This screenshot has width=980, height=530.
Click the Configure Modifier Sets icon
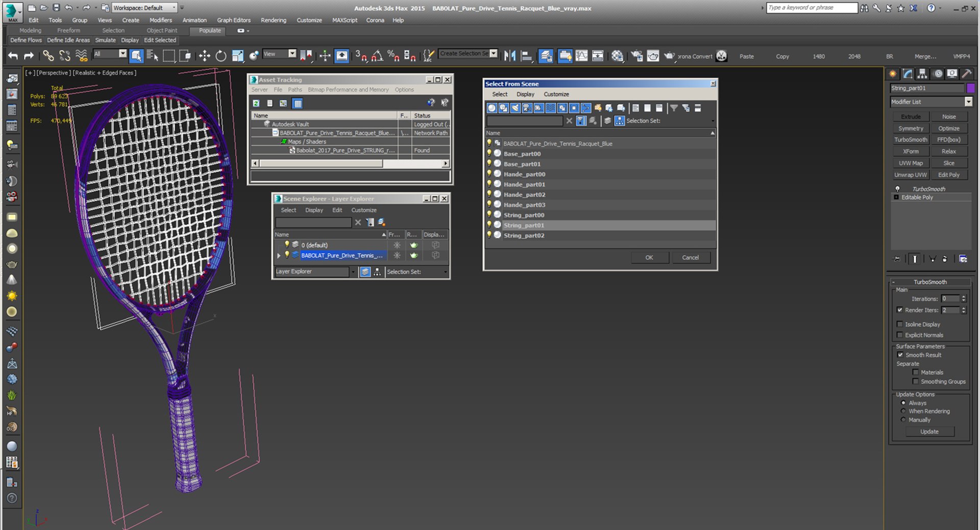[x=963, y=259]
